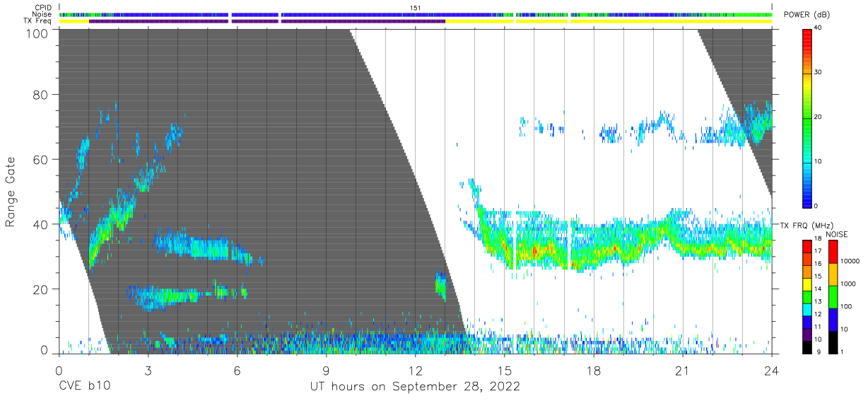Click the 24 hour tick label on x-axis

772,371
